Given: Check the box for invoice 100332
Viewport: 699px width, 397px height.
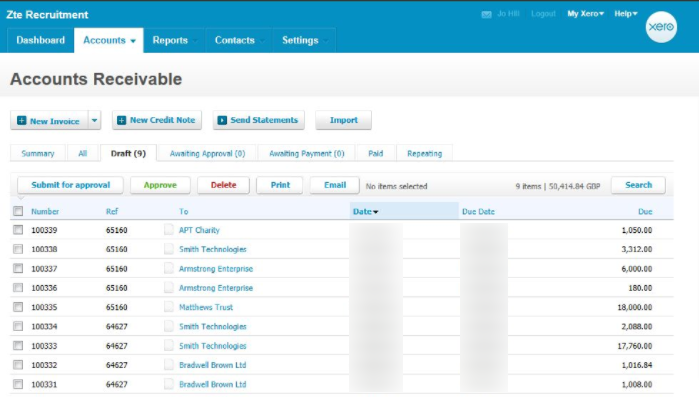Looking at the screenshot, I should coord(18,364).
